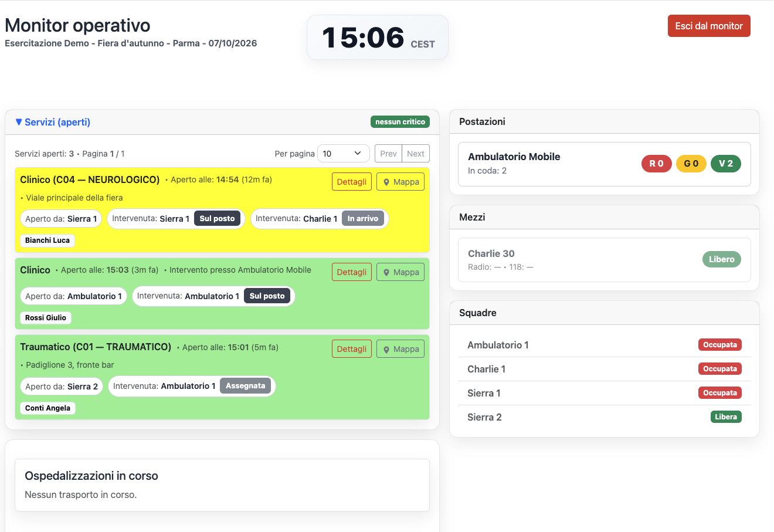Screen dimensions: 774x532
Task: Select the Sierra 1 team row
Action: [x=605, y=393]
